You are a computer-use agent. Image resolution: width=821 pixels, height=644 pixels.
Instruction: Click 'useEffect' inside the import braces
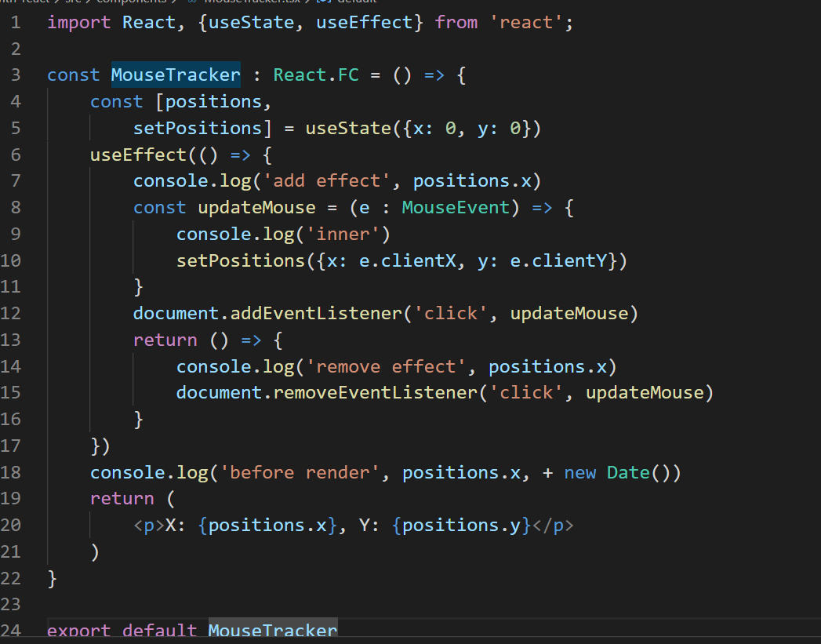(x=365, y=23)
